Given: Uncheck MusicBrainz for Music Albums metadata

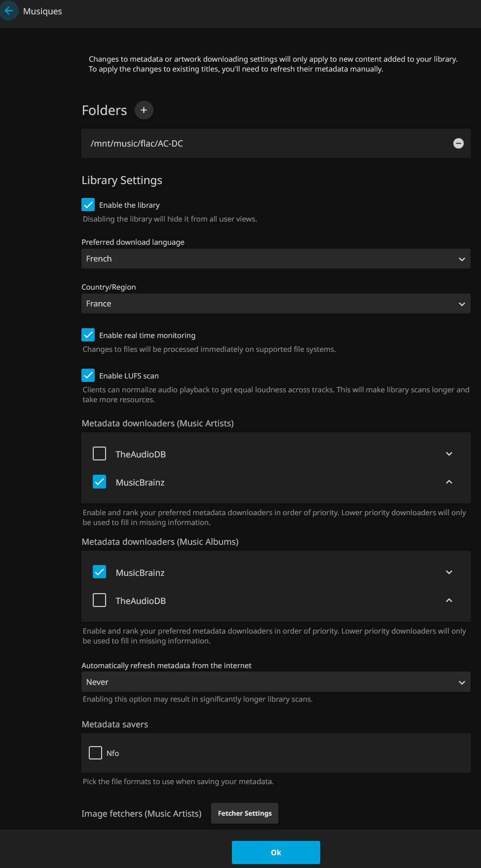Looking at the screenshot, I should [x=100, y=572].
